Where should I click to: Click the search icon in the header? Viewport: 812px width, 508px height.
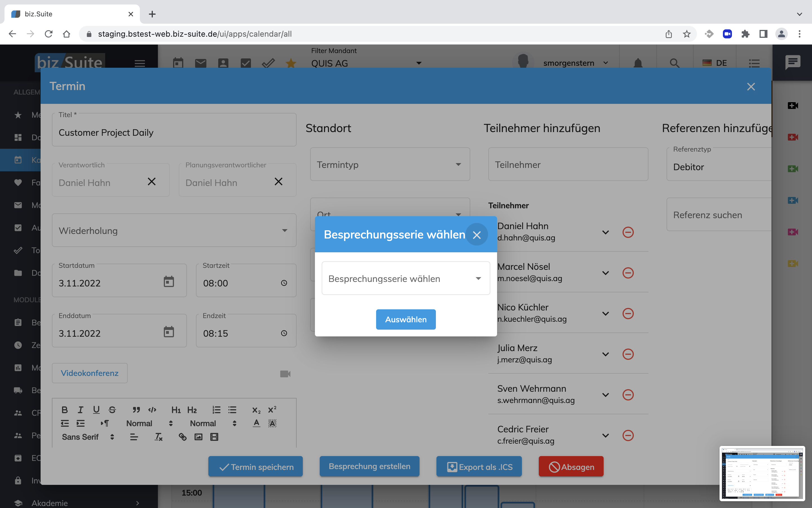tap(674, 63)
